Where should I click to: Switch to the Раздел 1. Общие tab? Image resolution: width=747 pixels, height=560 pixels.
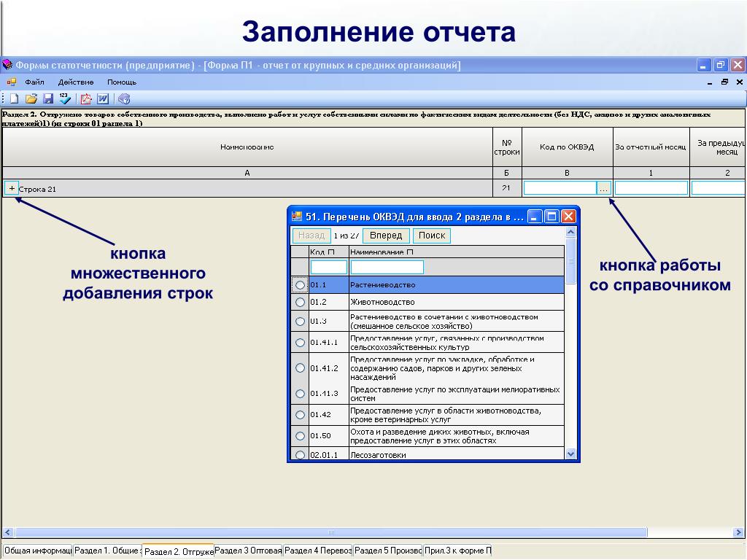tap(108, 551)
